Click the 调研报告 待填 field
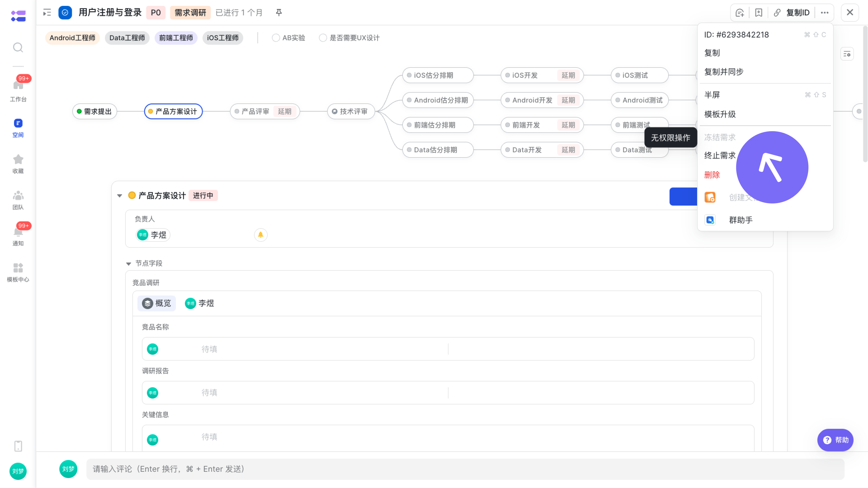This screenshot has height=488, width=868. (448, 393)
